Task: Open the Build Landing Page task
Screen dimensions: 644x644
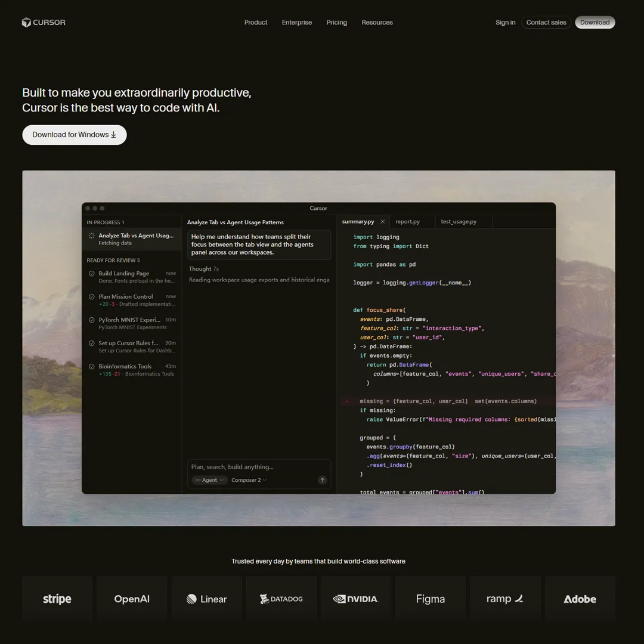Action: coord(131,277)
